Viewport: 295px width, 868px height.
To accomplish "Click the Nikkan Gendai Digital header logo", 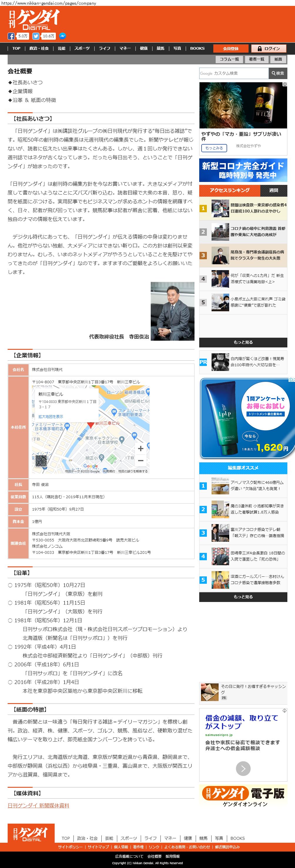I will tap(34, 19).
